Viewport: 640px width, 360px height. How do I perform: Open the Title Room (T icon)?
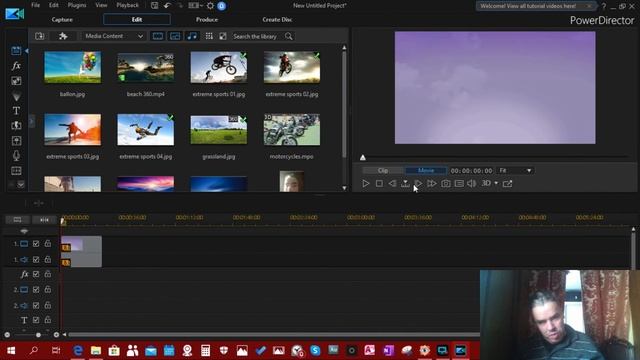(16, 111)
